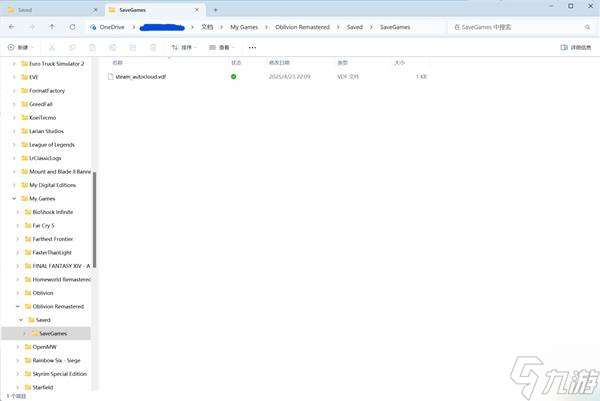Expand the Rainbow Six - Siege node
Image resolution: width=600 pixels, height=401 pixels.
click(18, 360)
